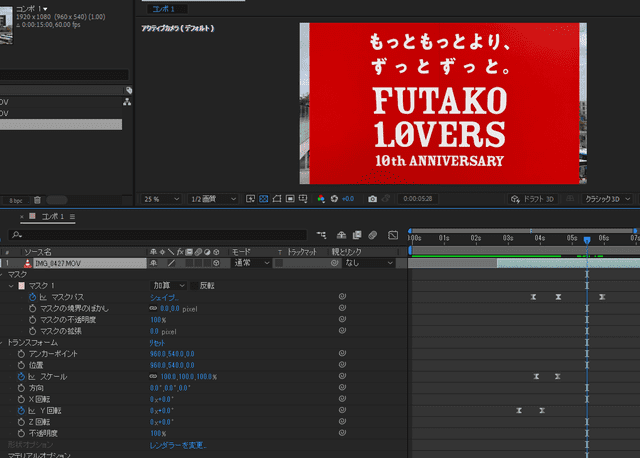Viewport: 640px width, 458px height.
Task: Click the exposure value +0.0
Action: click(x=348, y=199)
